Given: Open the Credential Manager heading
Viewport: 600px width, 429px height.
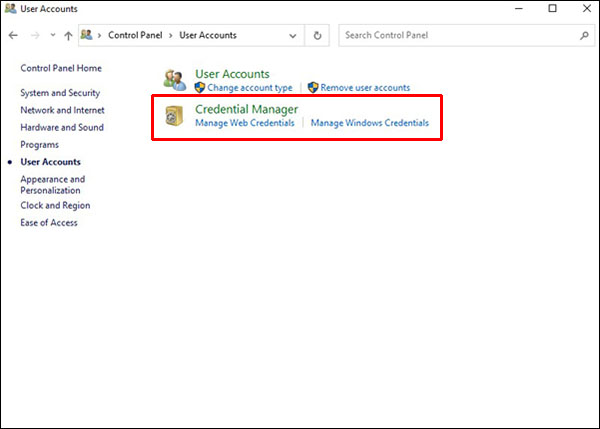Looking at the screenshot, I should 246,109.
